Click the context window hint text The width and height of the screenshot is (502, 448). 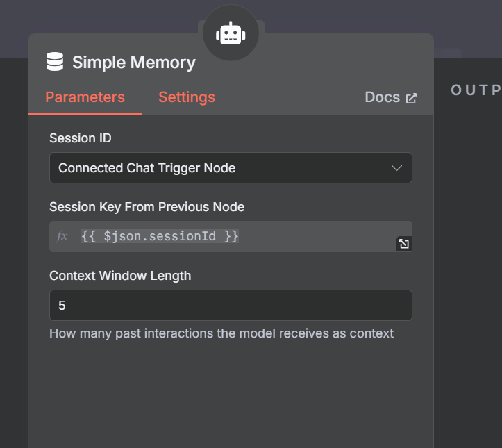click(221, 333)
